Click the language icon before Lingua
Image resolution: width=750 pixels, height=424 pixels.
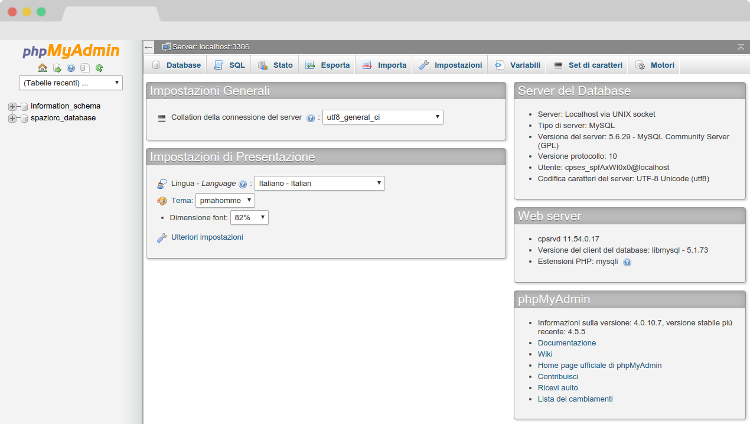click(162, 184)
